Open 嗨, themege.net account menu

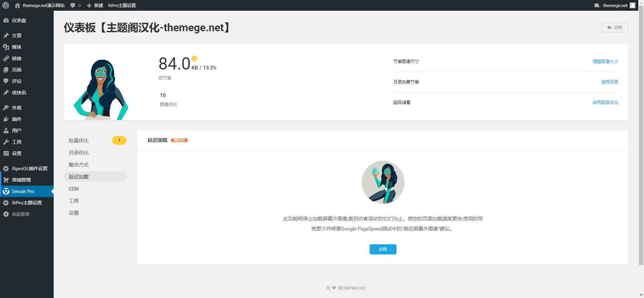point(615,5)
